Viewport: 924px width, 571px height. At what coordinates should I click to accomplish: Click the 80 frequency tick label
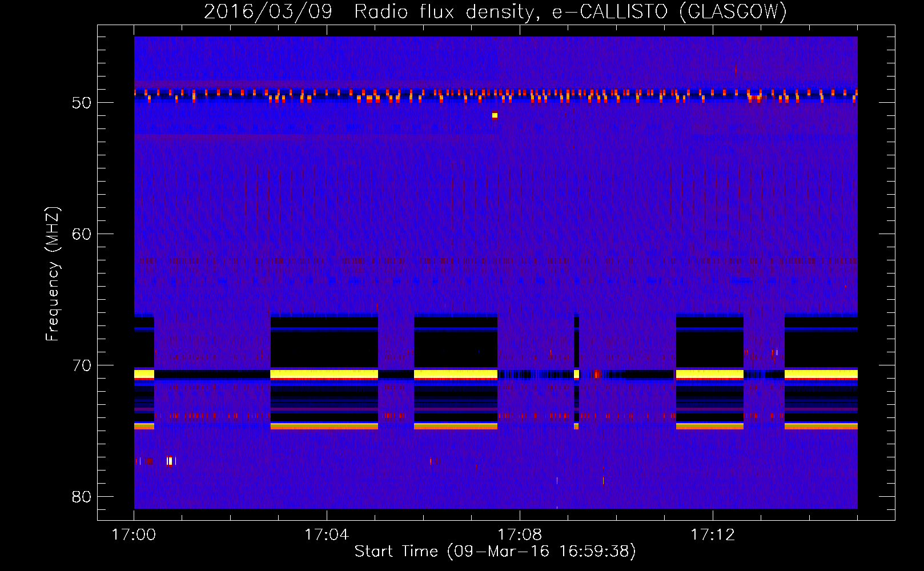82,497
